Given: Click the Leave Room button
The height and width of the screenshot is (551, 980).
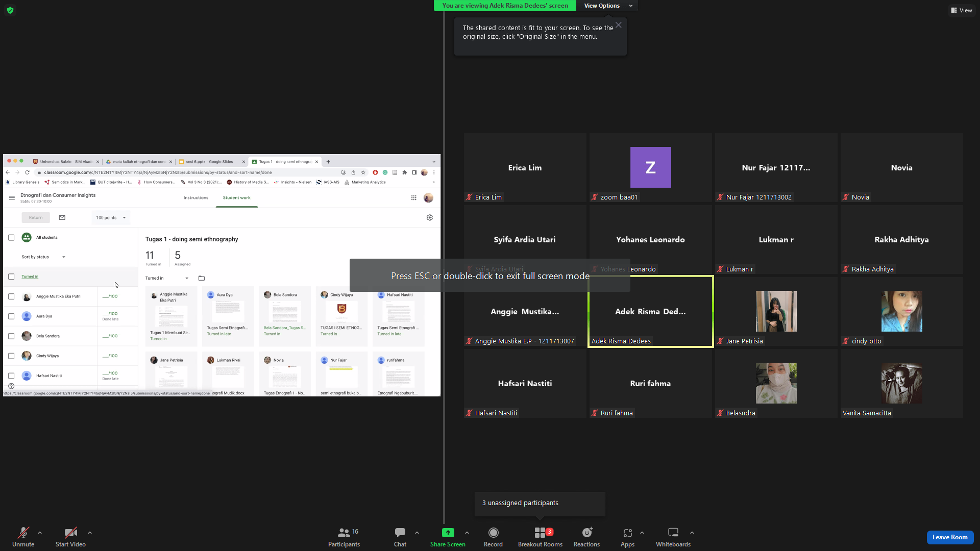Looking at the screenshot, I should 950,537.
